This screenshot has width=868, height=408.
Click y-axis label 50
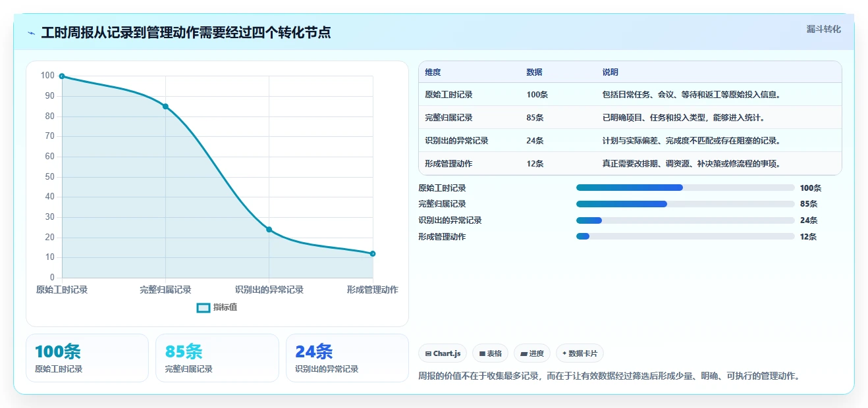click(49, 177)
